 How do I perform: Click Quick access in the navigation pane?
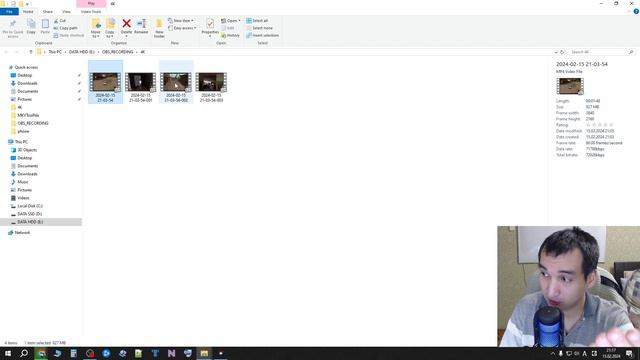pos(26,67)
